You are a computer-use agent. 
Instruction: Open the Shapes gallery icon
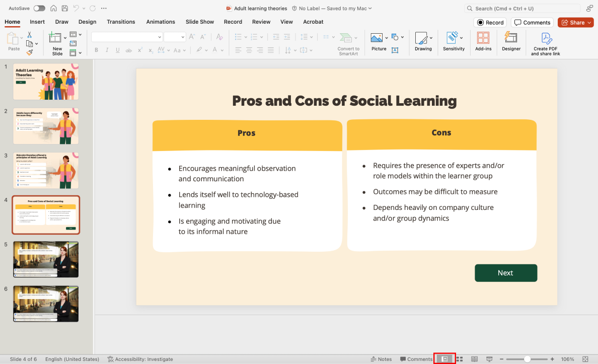(x=395, y=37)
